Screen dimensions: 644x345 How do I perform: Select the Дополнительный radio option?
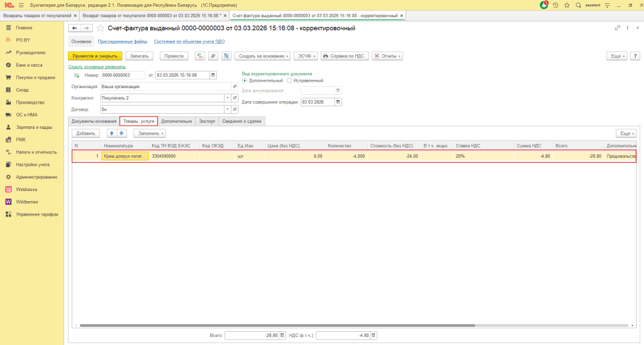coord(245,80)
